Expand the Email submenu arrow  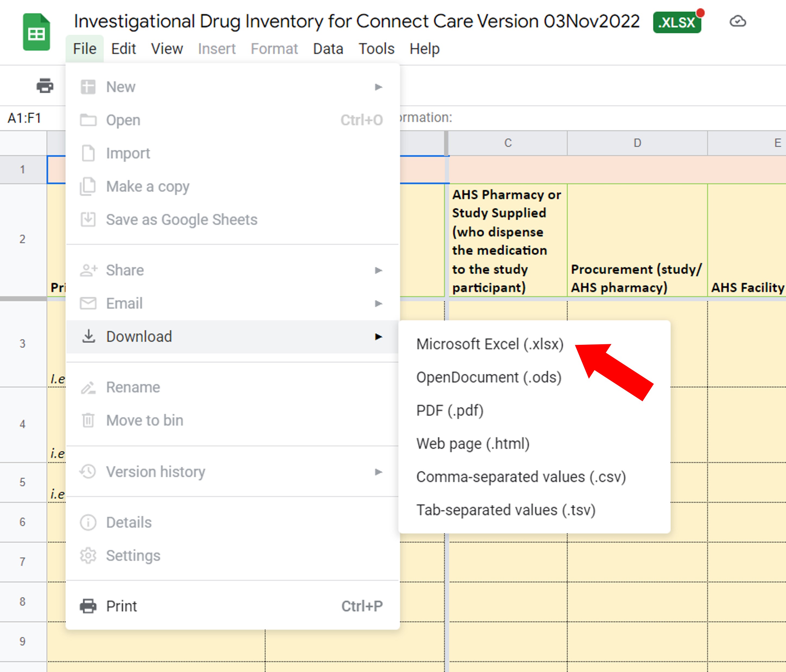[x=378, y=303]
